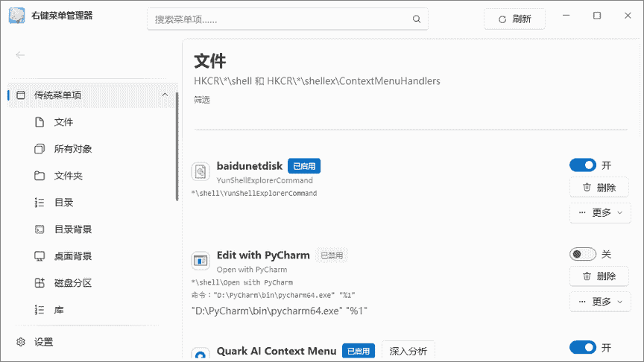Click the 已启用 badge next to Quark AI
The image size is (644, 362).
[x=358, y=351]
